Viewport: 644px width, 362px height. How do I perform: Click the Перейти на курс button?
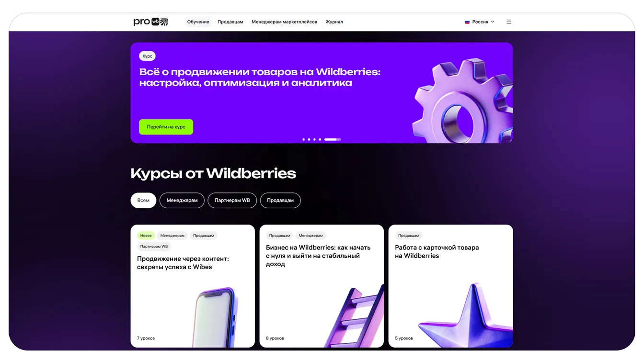click(x=166, y=127)
